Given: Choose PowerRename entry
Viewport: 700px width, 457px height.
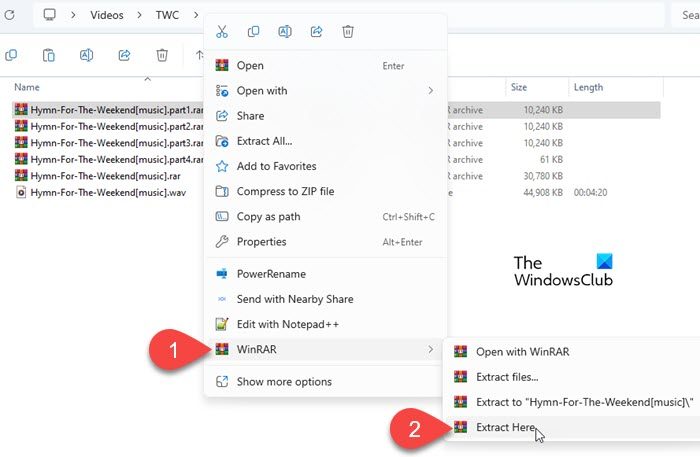Looking at the screenshot, I should 325,274.
